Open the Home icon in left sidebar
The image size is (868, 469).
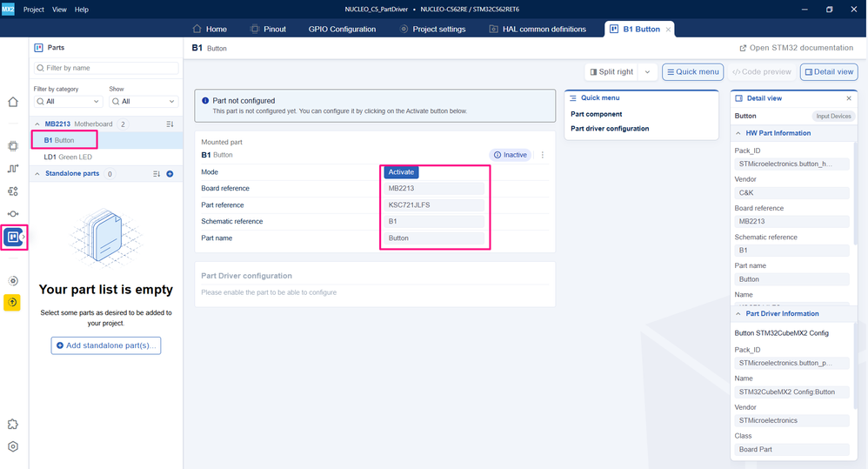pyautogui.click(x=13, y=102)
